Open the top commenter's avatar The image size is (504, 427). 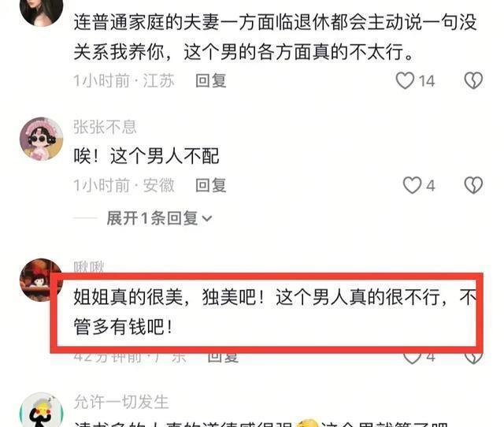[x=41, y=11]
